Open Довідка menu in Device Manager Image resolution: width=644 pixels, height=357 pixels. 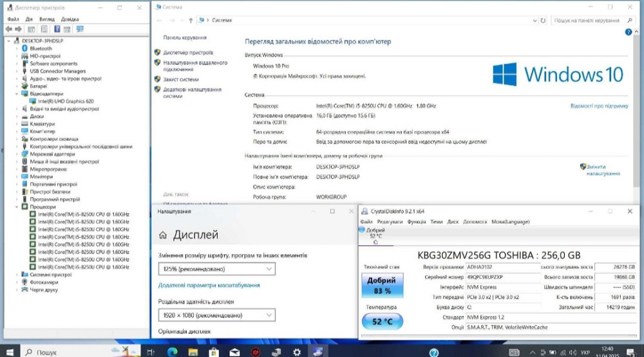[x=70, y=19]
